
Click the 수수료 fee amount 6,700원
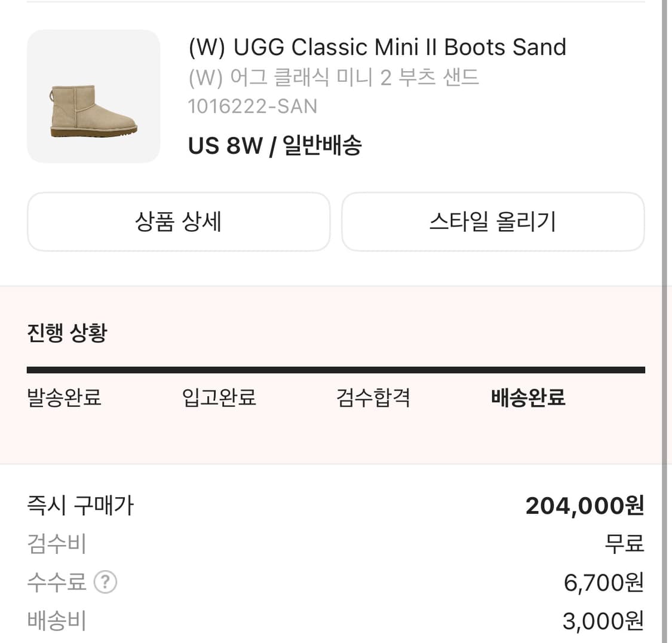[603, 582]
